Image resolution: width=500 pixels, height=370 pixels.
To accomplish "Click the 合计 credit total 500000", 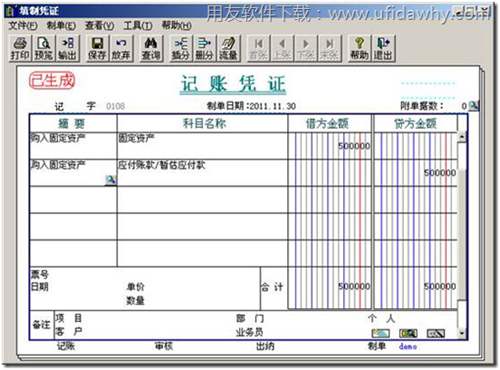I will 440,286.
